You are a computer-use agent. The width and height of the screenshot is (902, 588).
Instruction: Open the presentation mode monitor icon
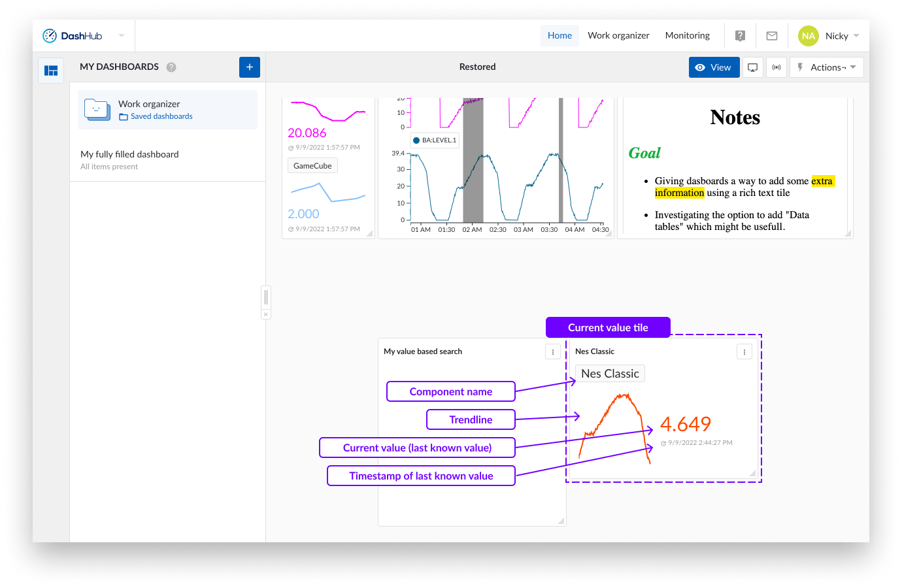coord(753,67)
